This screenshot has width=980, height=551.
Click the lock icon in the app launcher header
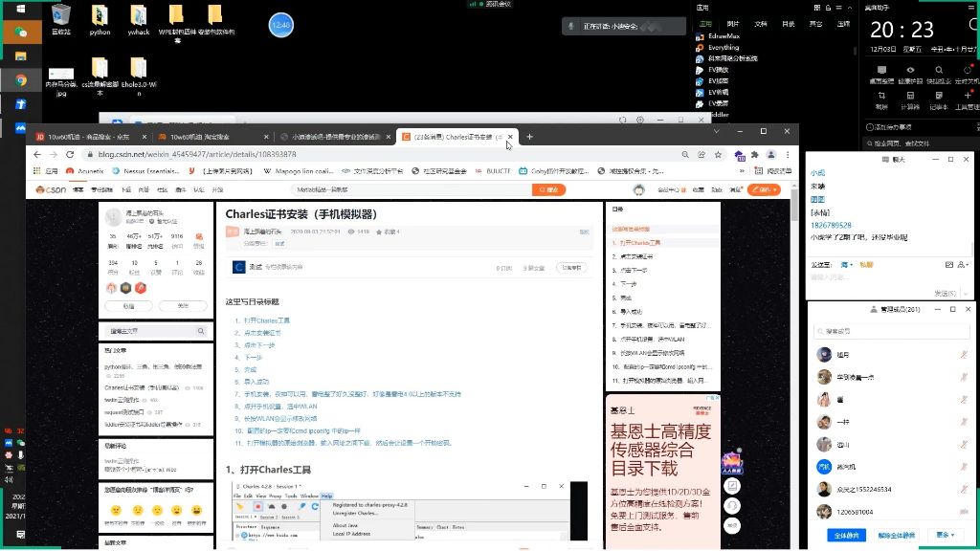coord(828,8)
